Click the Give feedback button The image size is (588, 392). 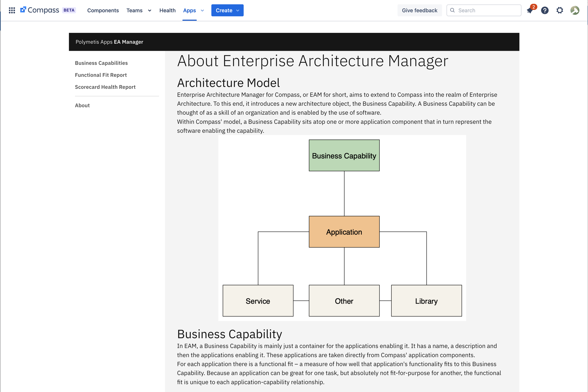point(419,10)
